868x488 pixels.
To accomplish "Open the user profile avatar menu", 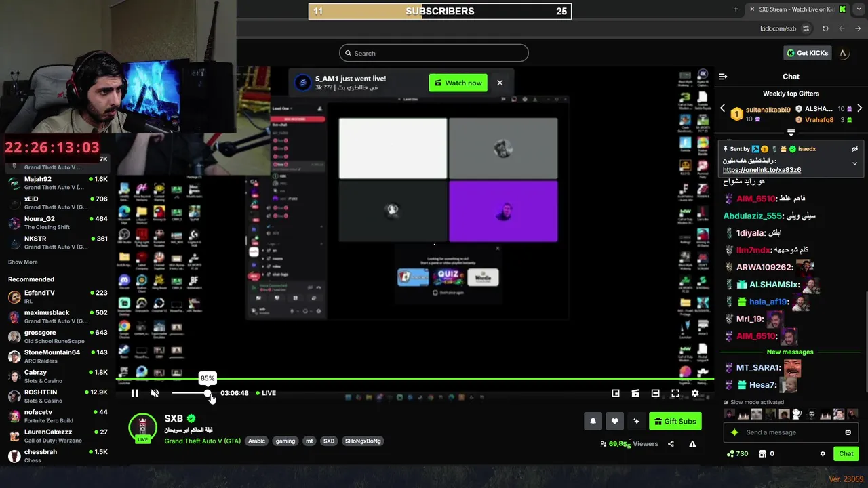I will pos(843,53).
